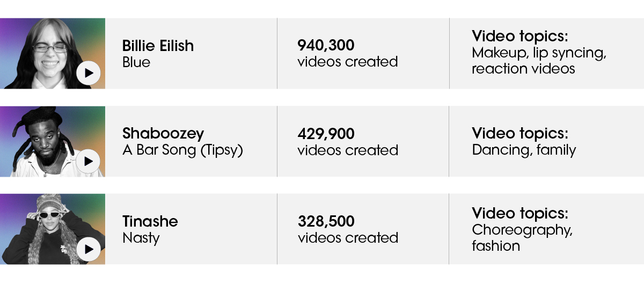Screen dimensions: 644x283
Task: Click the song title A Bar Song (Tipsy)
Action: click(183, 150)
